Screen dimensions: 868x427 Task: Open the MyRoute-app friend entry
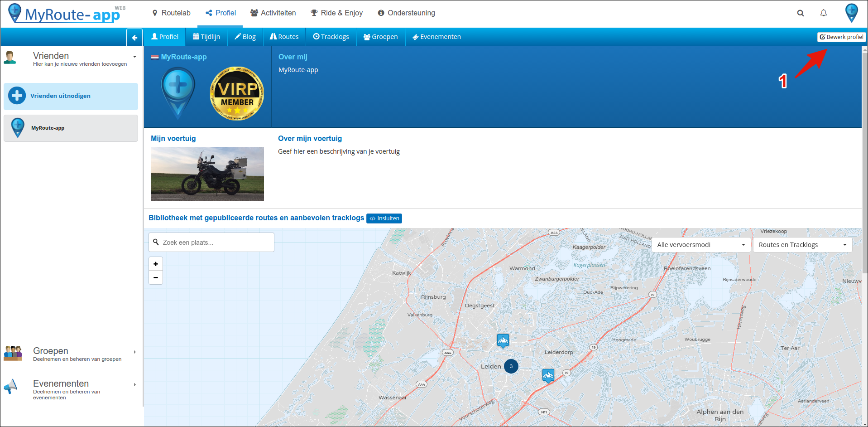(x=71, y=128)
